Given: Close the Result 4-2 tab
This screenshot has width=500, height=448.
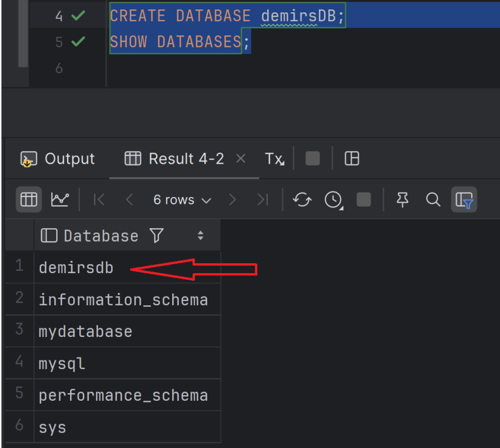Looking at the screenshot, I should 241,159.
